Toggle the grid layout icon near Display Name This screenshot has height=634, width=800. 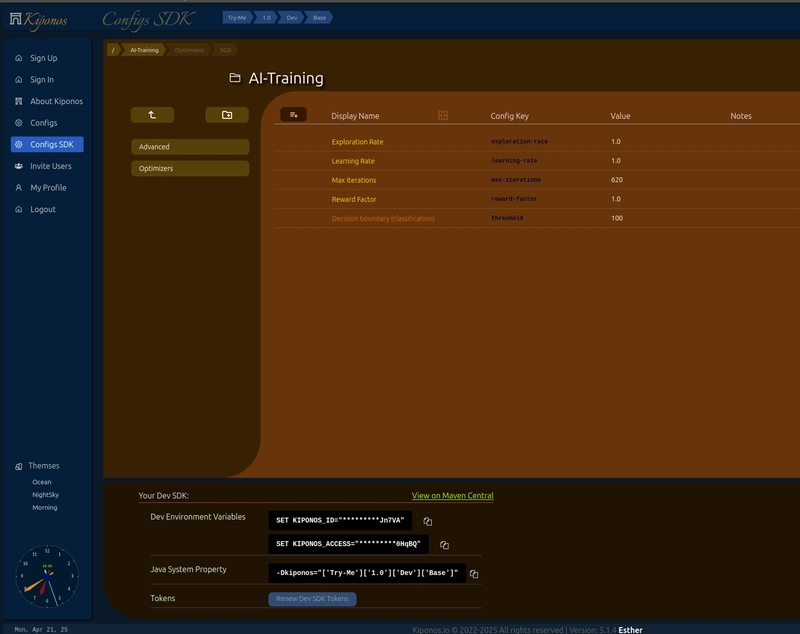click(443, 116)
